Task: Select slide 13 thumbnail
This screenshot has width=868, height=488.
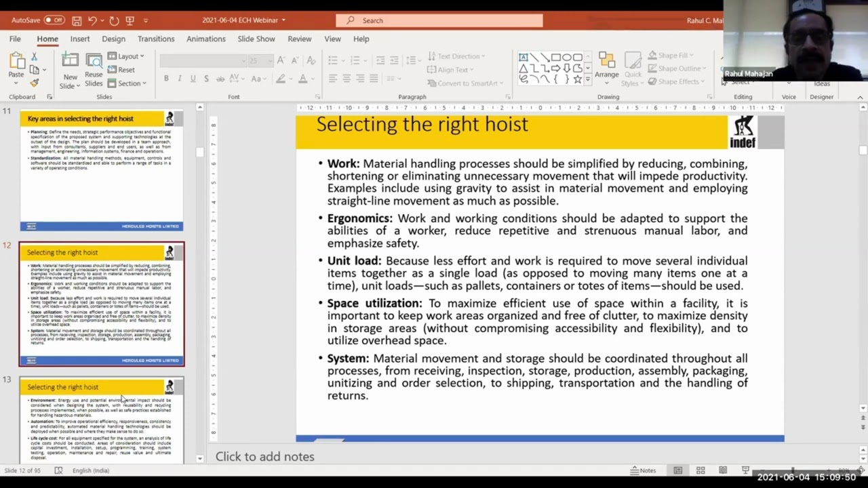Action: (x=102, y=420)
